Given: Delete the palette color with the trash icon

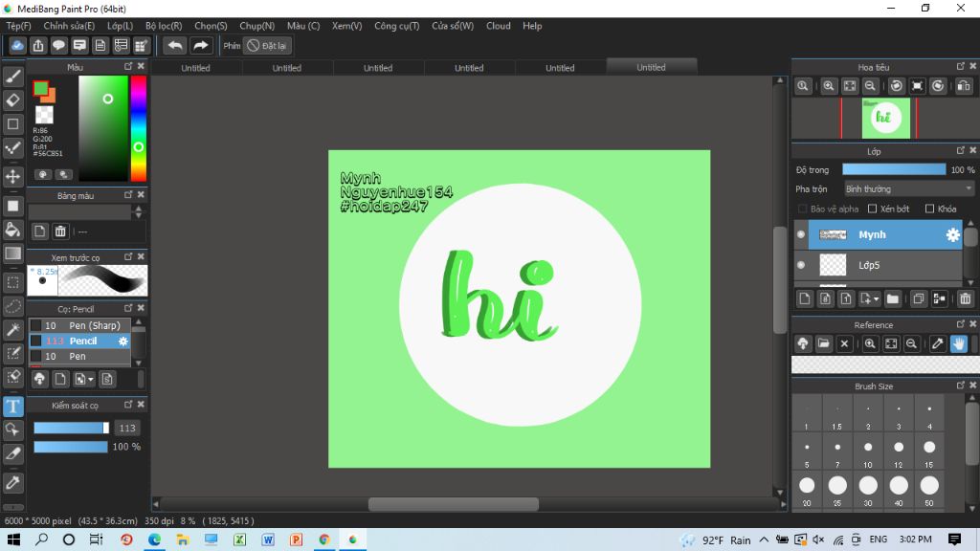Looking at the screenshot, I should [60, 231].
